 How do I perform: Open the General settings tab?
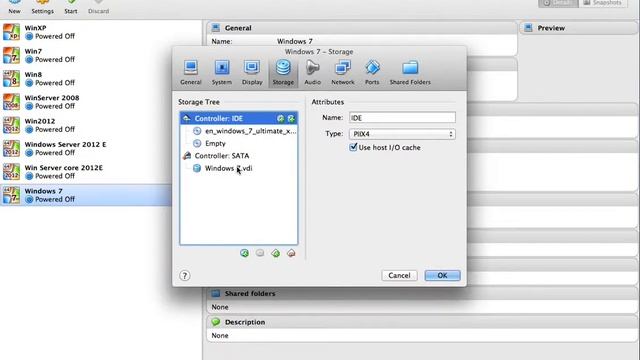coord(191,73)
